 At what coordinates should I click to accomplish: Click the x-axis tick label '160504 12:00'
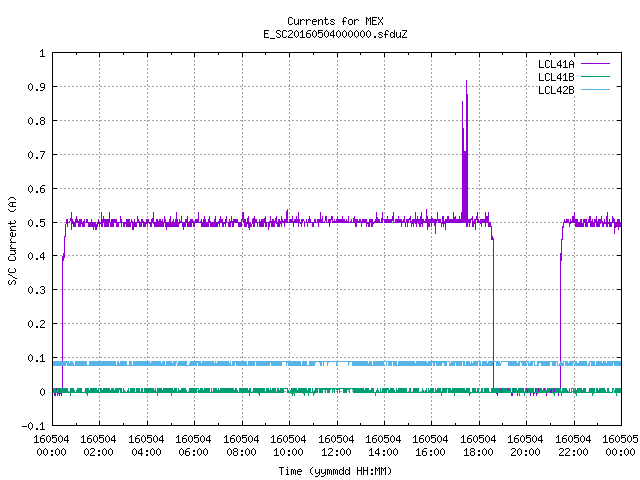336,446
